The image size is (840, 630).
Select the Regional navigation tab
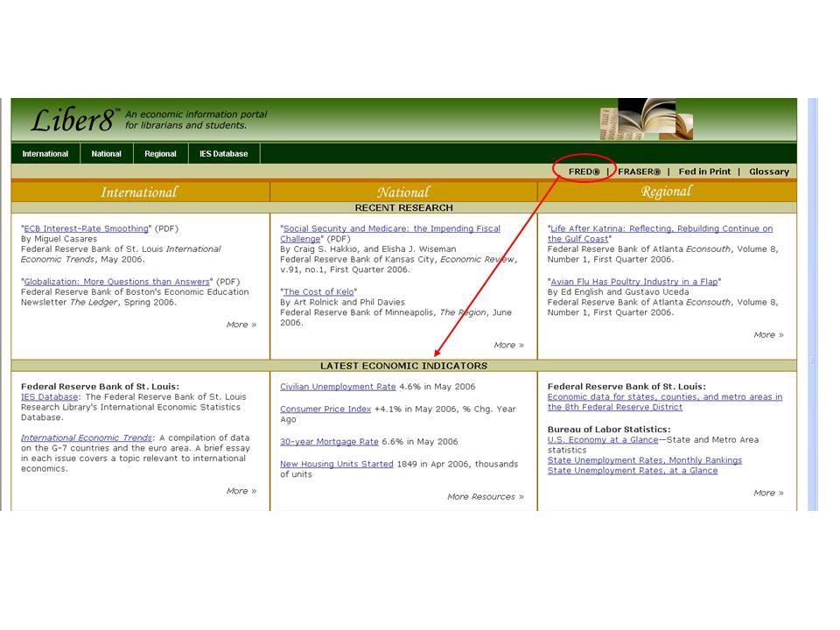tap(160, 154)
